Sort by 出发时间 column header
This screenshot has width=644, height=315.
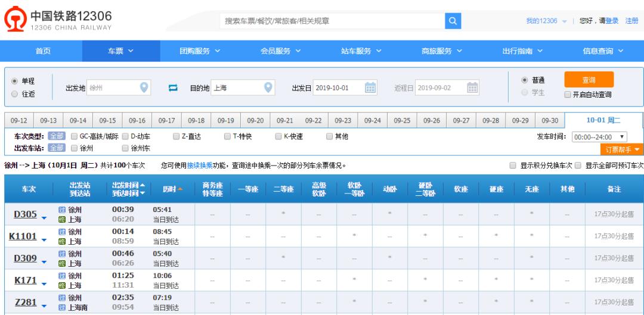(x=128, y=185)
